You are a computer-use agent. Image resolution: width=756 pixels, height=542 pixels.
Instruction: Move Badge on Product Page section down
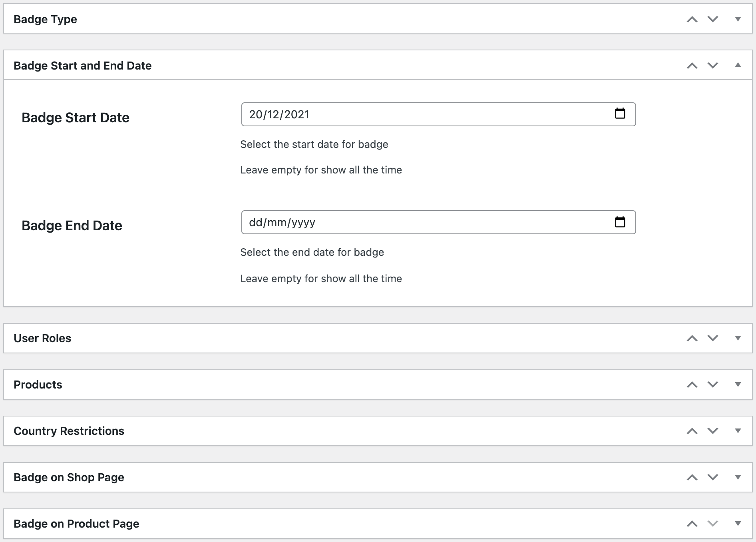click(x=712, y=523)
